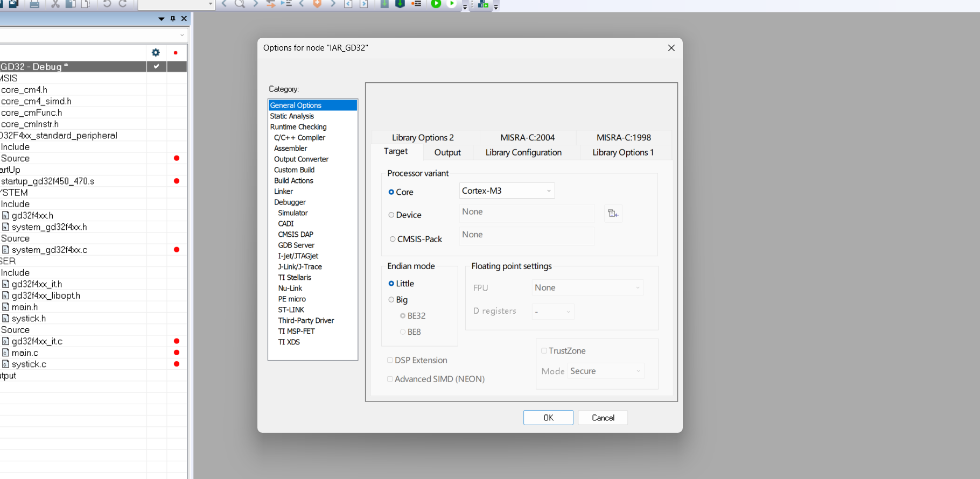Image resolution: width=980 pixels, height=479 pixels.
Task: Open the Library Options 2 tab
Action: 423,138
